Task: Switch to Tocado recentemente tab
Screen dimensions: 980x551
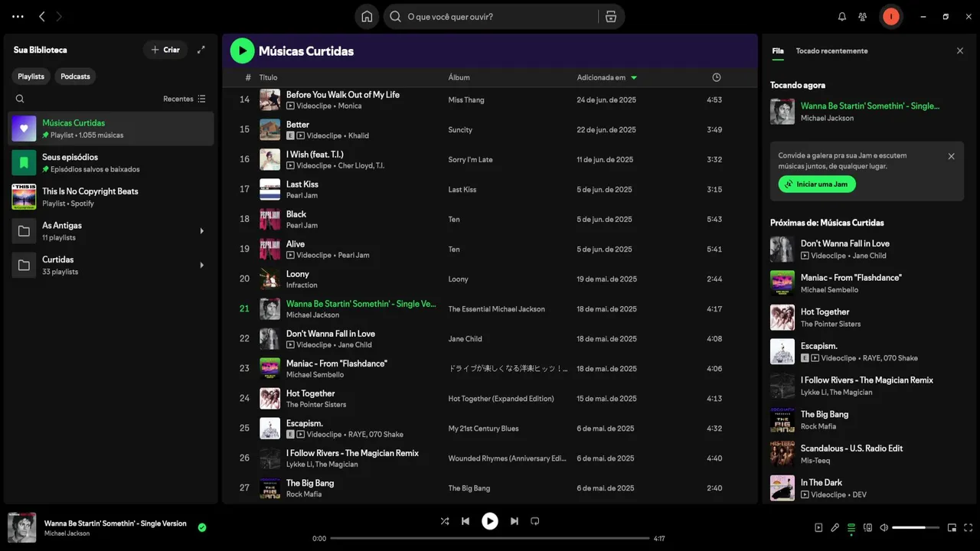Action: click(x=831, y=51)
